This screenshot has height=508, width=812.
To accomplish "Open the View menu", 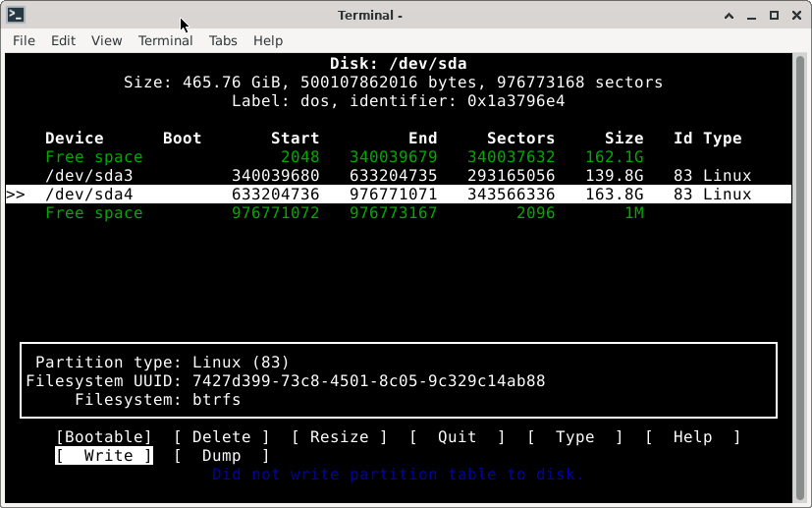I will 106,40.
